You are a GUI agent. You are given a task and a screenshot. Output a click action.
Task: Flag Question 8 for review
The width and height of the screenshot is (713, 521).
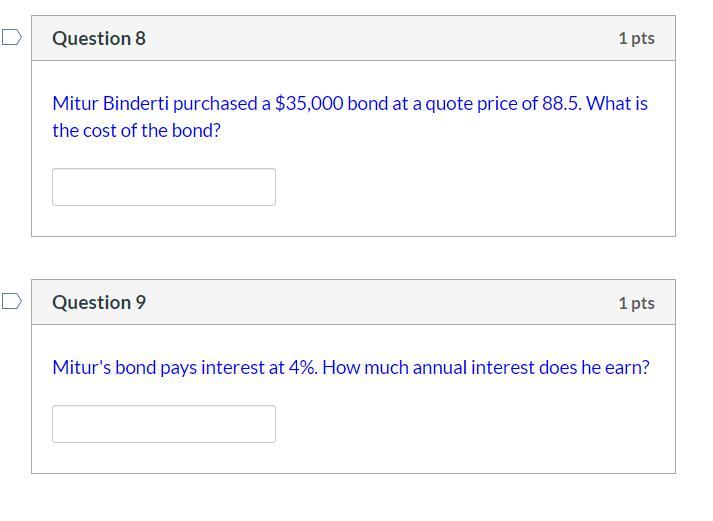pos(11,38)
